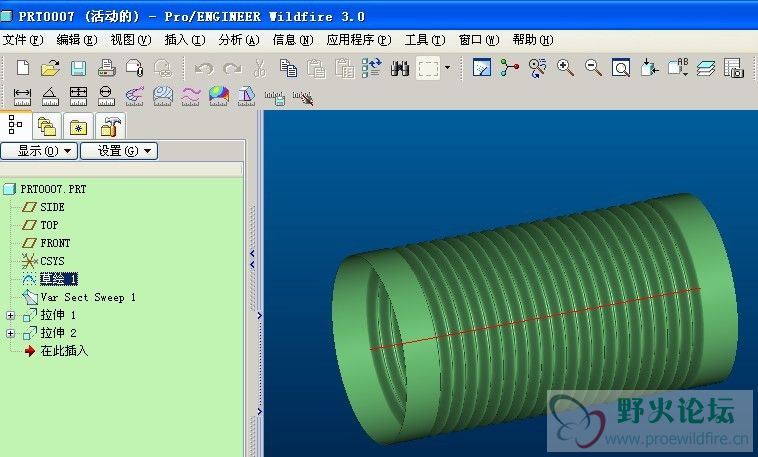Open the 编辑(E) menu
The width and height of the screenshot is (758, 457).
[x=77, y=40]
